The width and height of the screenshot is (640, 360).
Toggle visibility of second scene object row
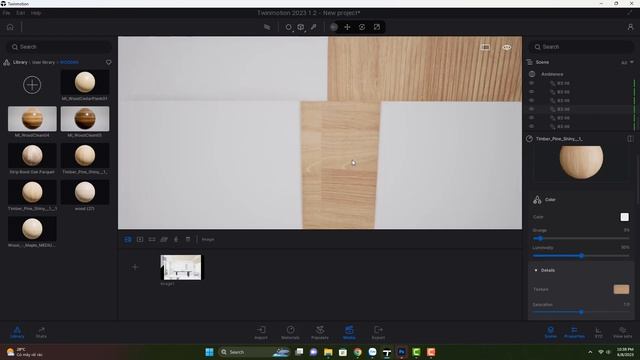click(531, 92)
